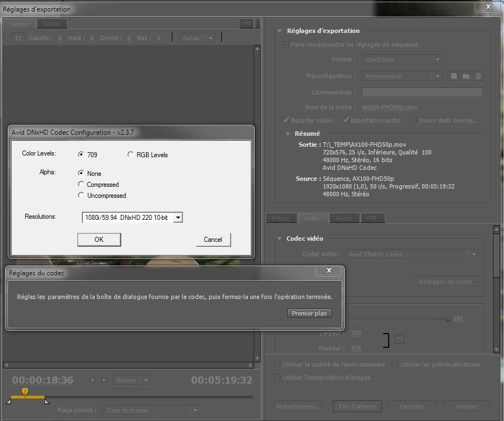Screen dimensions: 504x421
Task: Click the In point marker on timeline
Action: (9, 401)
